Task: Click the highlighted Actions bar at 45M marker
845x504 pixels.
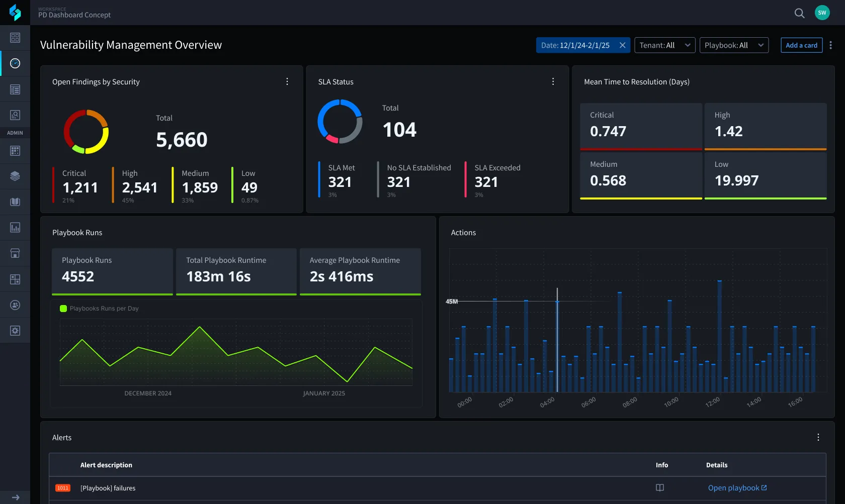Action: point(557,346)
